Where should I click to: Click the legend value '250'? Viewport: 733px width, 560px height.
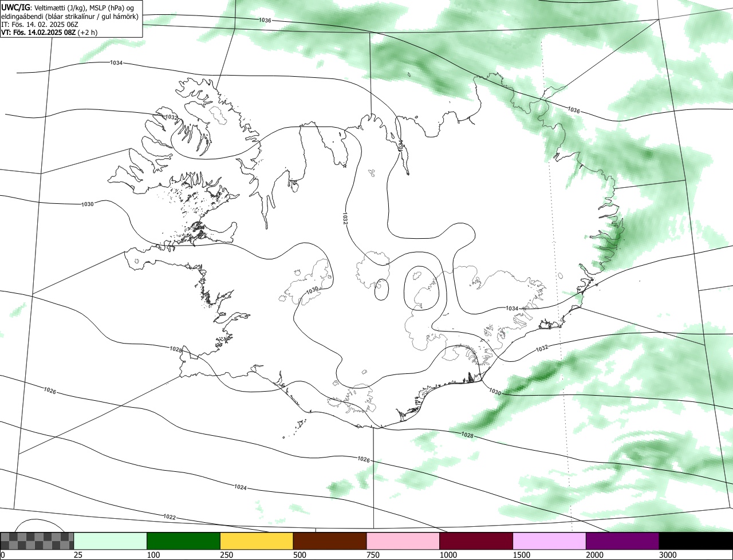pos(226,555)
